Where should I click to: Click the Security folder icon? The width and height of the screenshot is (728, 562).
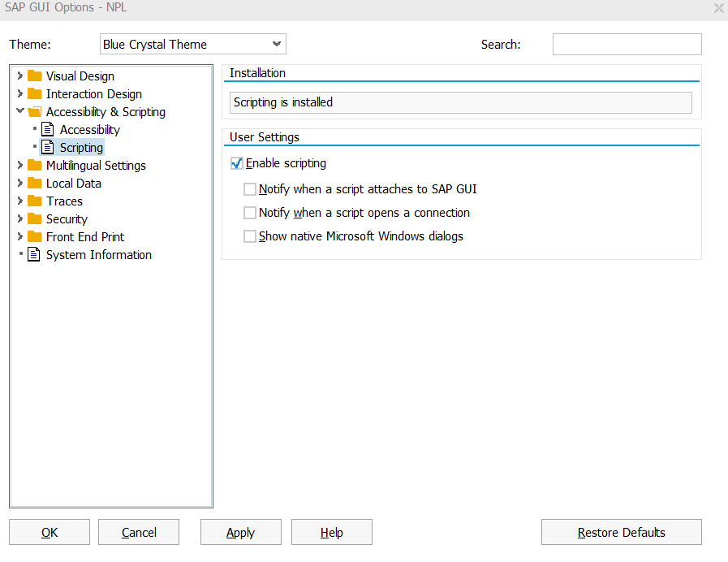pyautogui.click(x=34, y=218)
